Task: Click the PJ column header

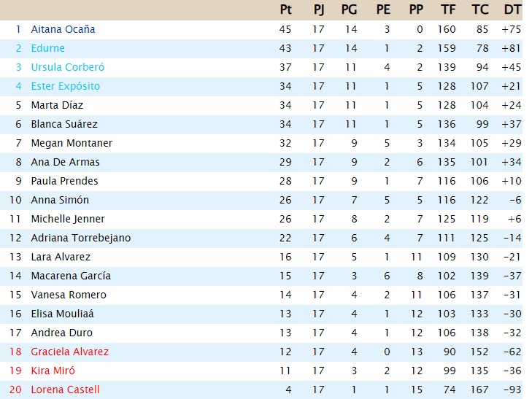Action: (319, 9)
